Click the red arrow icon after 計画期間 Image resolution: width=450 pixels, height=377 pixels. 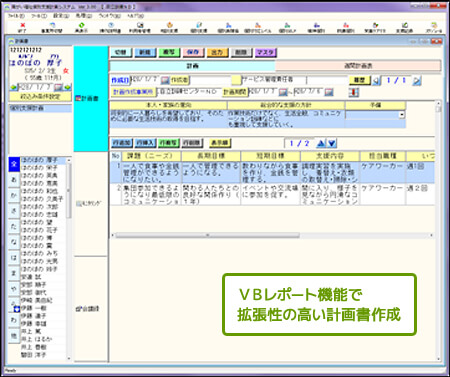tap(354, 92)
